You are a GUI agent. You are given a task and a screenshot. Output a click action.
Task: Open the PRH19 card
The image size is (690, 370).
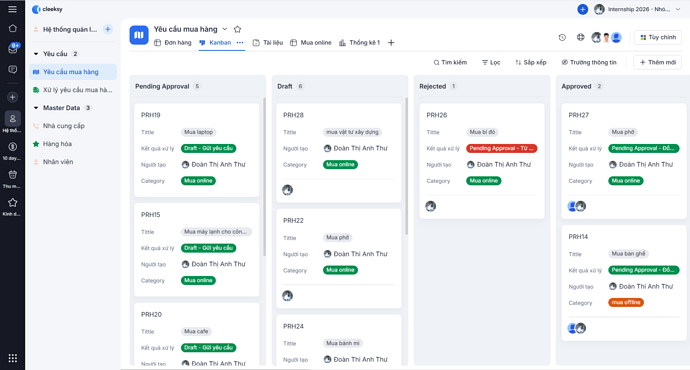pos(197,150)
